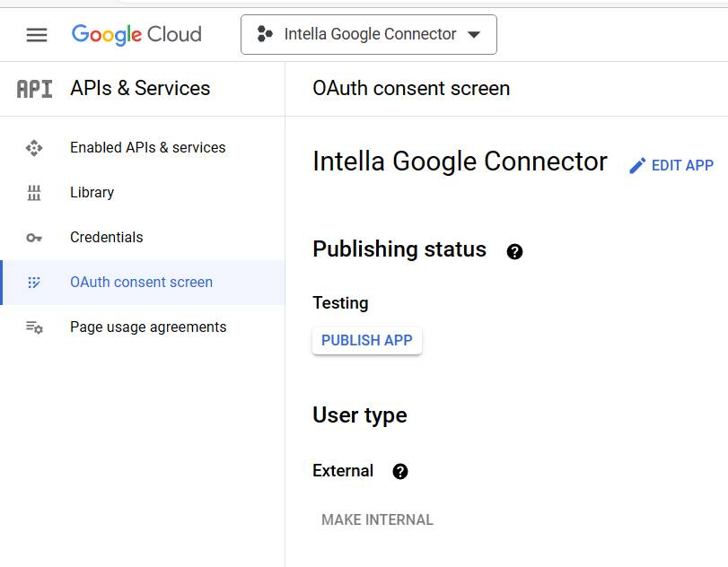The image size is (728, 567).
Task: Open the Intella Google Connector project selector
Action: [x=369, y=34]
